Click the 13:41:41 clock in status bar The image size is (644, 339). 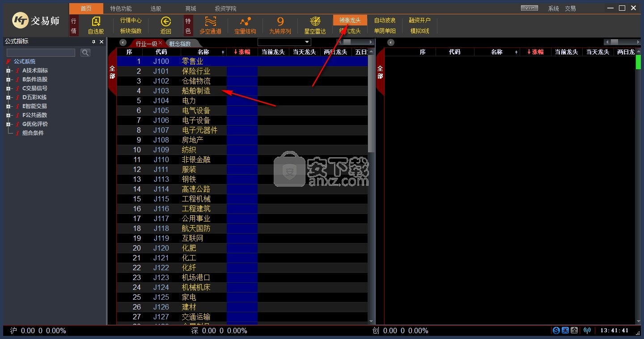click(614, 331)
